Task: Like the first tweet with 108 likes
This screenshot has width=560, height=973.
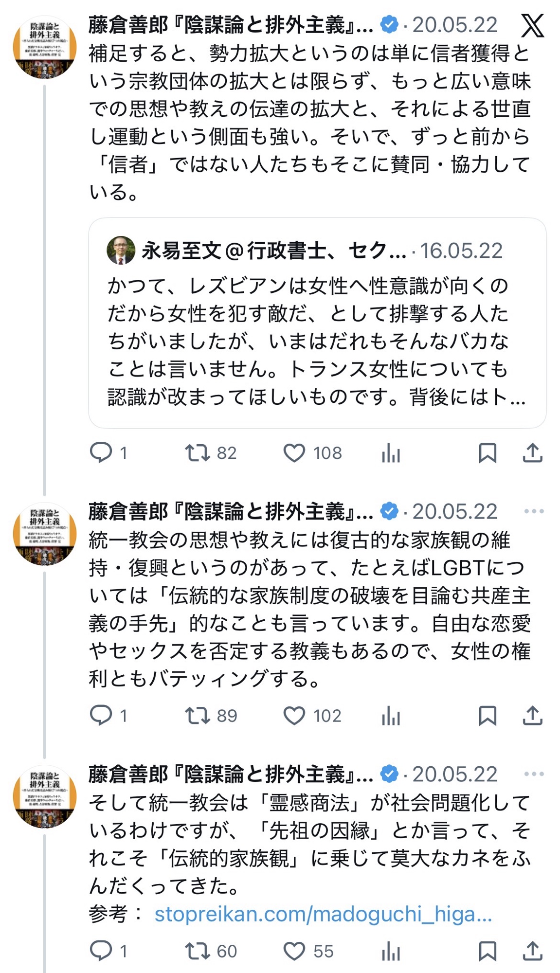Action: click(x=294, y=453)
